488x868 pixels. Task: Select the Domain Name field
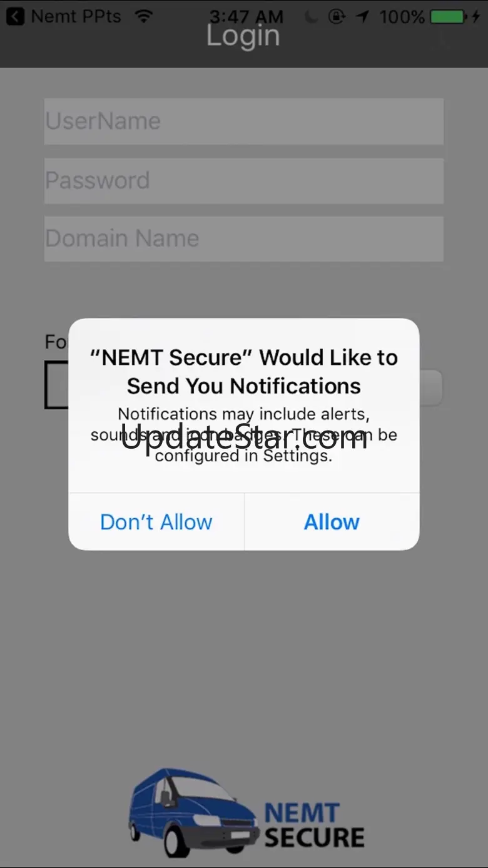pyautogui.click(x=244, y=238)
